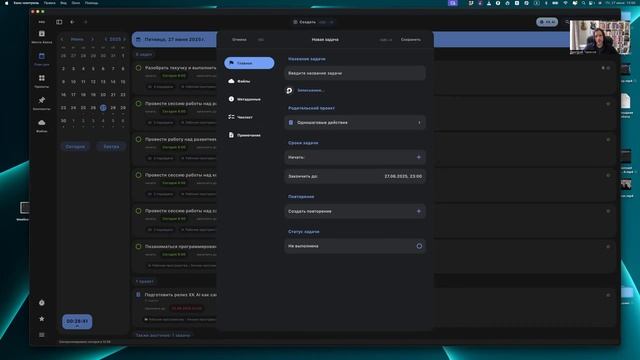Open Spotlight search in macOS menu bar
This screenshot has height=360, width=640.
coord(583,3)
